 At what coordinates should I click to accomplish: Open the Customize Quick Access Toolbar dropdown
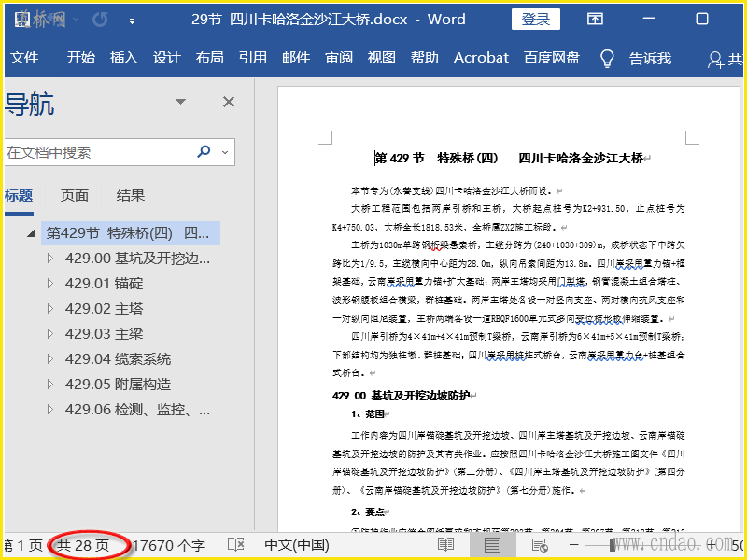pyautogui.click(x=132, y=21)
